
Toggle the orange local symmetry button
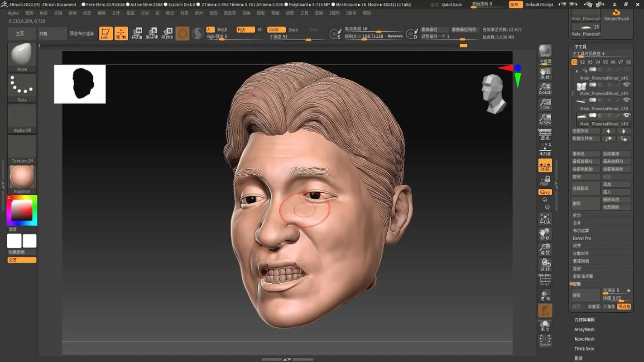coord(545,166)
